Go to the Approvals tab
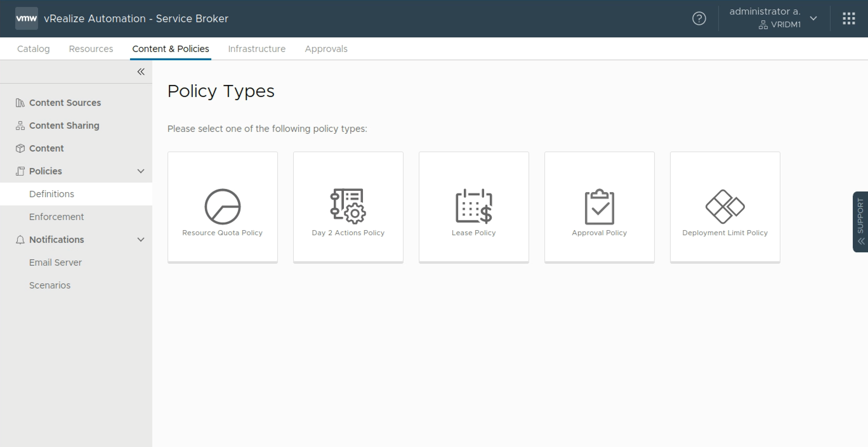 tap(326, 49)
